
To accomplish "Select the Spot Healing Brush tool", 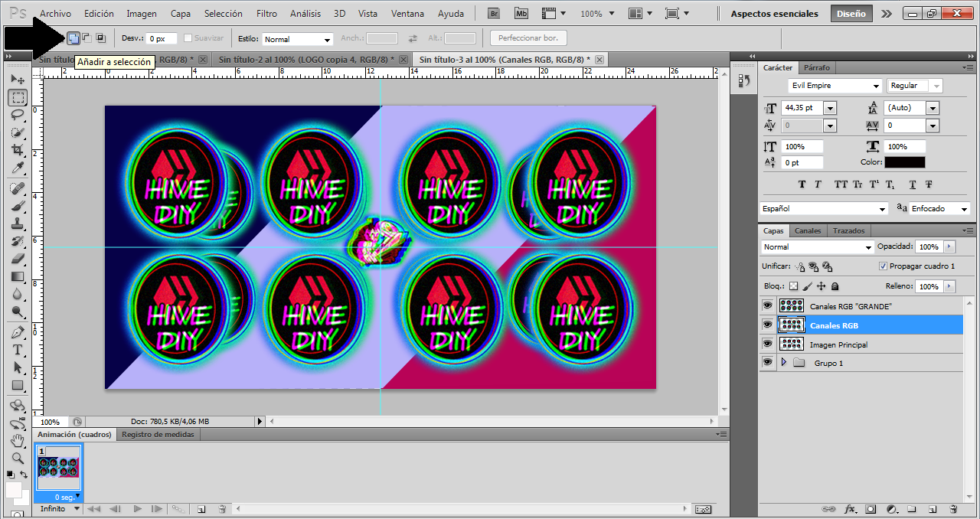I will (18, 188).
